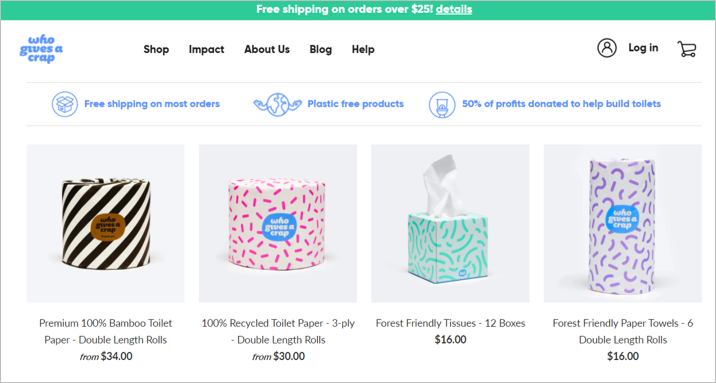View the pink recycled toilet paper image
716x383 pixels.
point(278,223)
